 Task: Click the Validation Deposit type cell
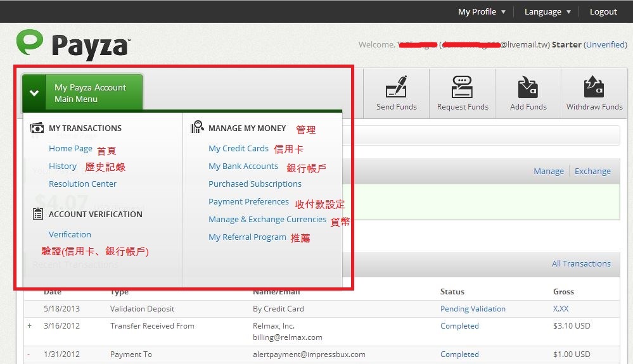(x=142, y=309)
